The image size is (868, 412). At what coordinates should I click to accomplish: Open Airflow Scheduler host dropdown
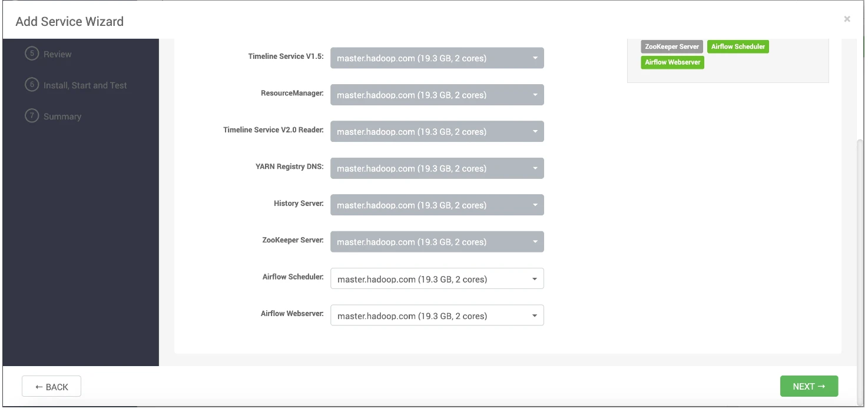(437, 279)
